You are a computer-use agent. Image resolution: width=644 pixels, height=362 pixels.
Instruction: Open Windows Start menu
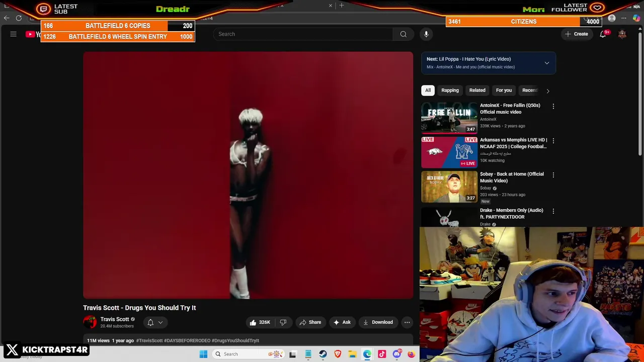tap(203, 354)
